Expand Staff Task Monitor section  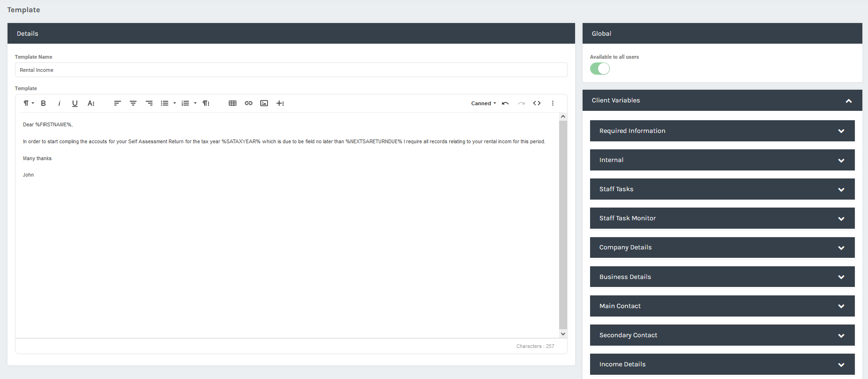(722, 218)
